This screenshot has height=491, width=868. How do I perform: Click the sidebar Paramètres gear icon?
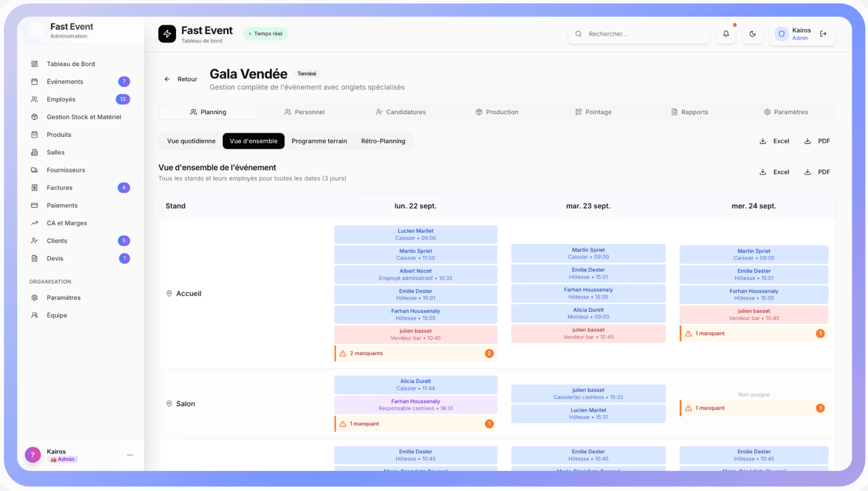coord(35,297)
